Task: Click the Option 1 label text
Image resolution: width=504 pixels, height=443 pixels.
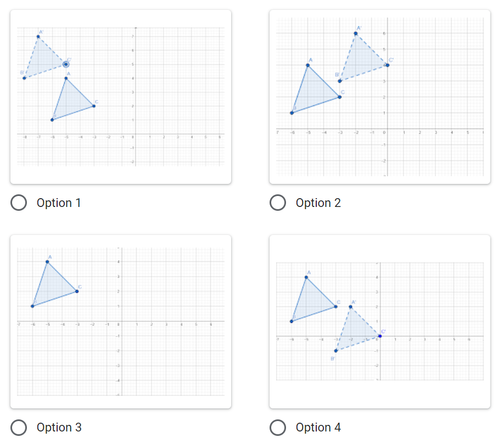Action: pyautogui.click(x=59, y=203)
